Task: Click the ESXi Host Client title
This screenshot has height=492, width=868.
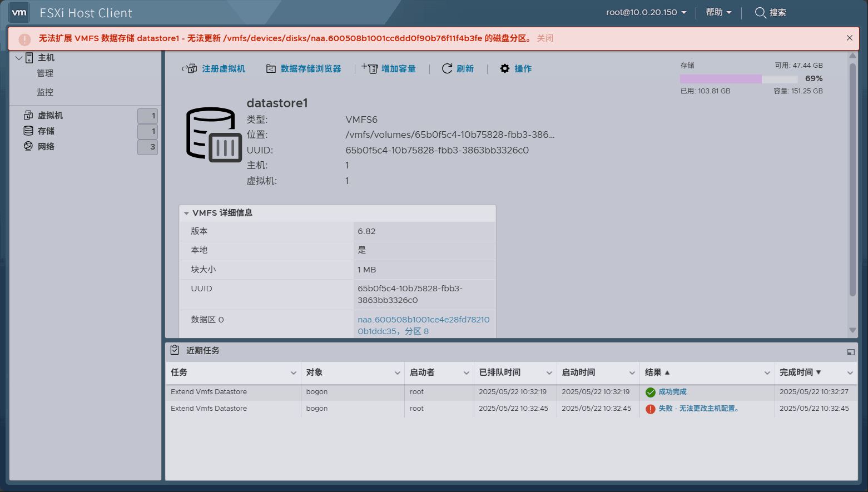Action: point(86,13)
